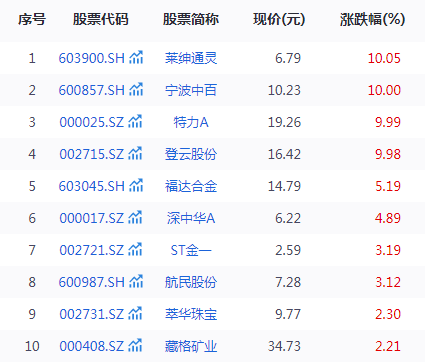The height and width of the screenshot is (364, 425).
Task: Open chart icon beside 002721.SZ
Action: [x=135, y=249]
